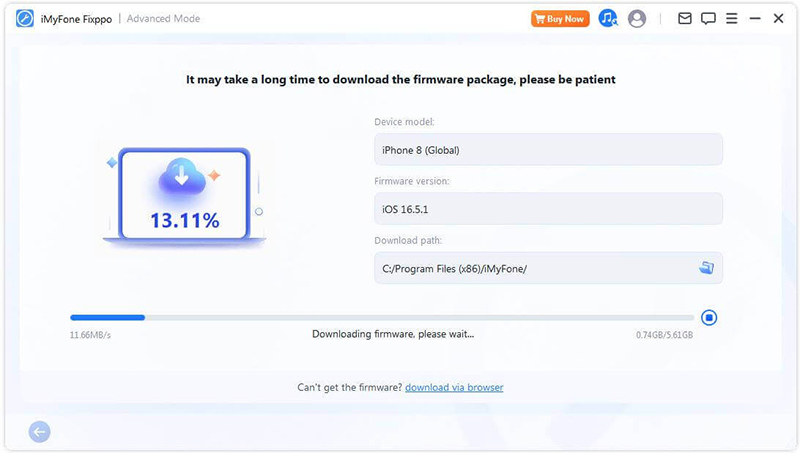Open the mail envelope icon
The height and width of the screenshot is (453, 800).
(x=685, y=19)
